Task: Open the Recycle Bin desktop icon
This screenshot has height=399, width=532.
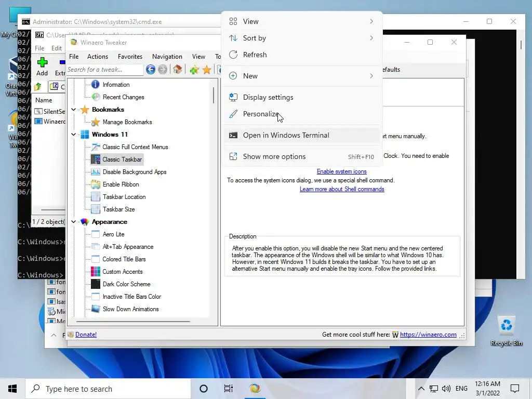Action: click(506, 331)
